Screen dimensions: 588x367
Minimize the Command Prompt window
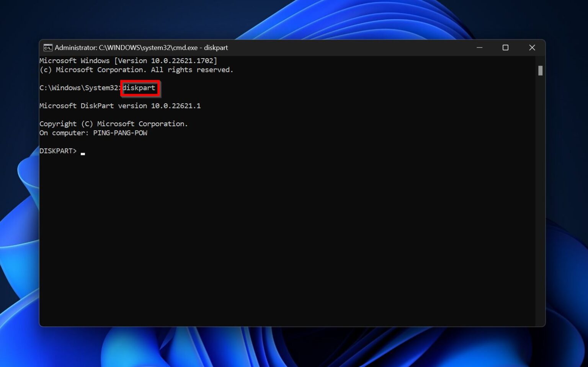tap(479, 48)
